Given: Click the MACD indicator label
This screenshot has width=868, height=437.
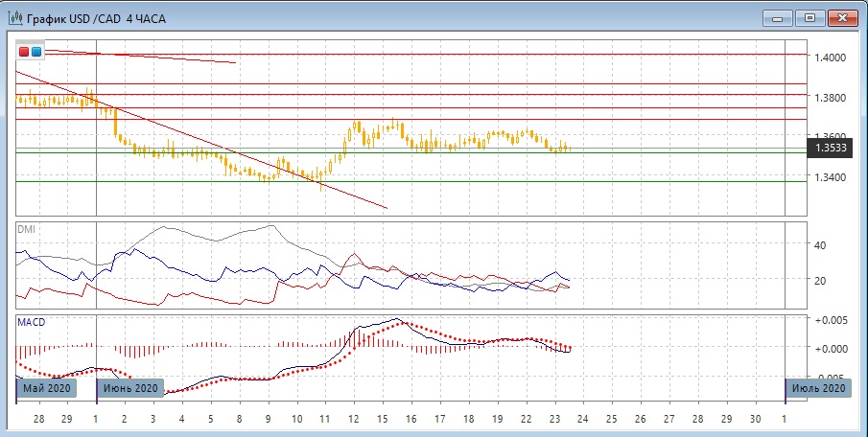Looking at the screenshot, I should 31,322.
